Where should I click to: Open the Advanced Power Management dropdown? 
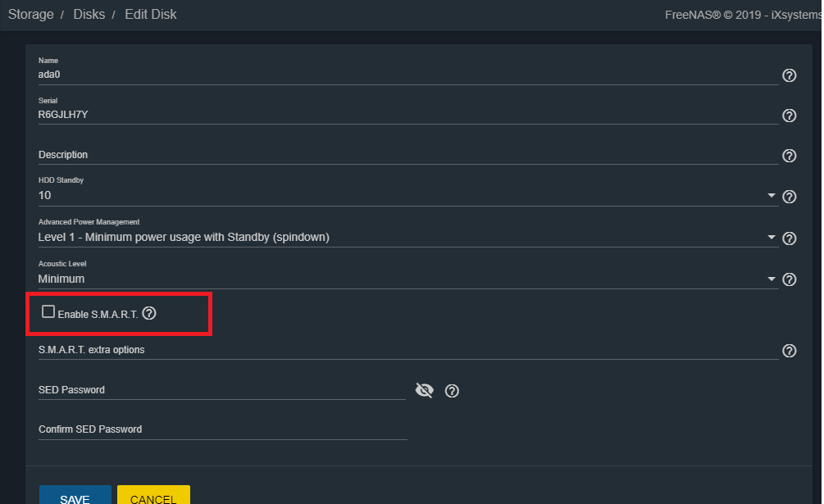point(771,238)
